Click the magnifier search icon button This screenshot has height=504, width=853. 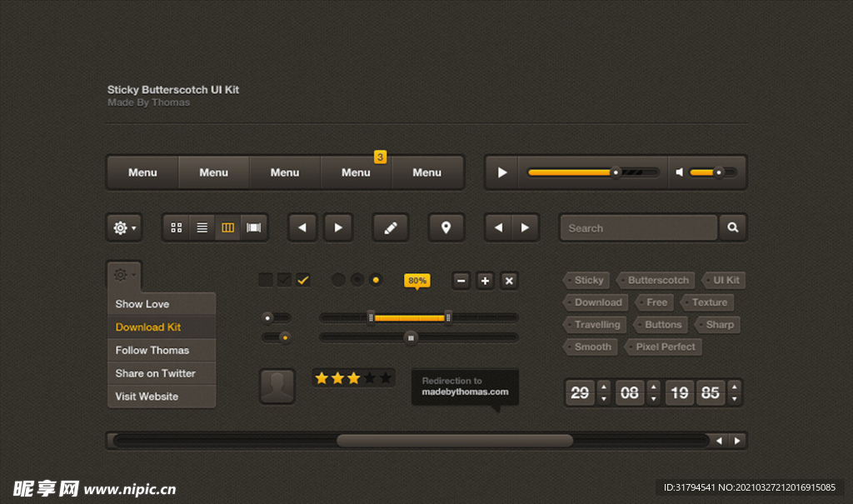pos(733,227)
